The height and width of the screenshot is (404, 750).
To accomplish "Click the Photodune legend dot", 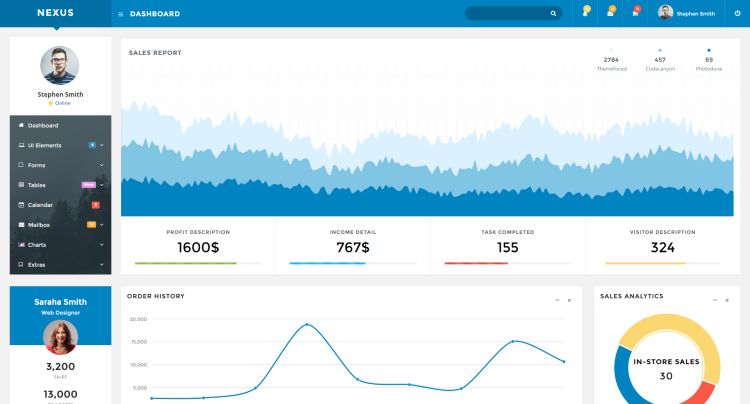I will coord(709,50).
